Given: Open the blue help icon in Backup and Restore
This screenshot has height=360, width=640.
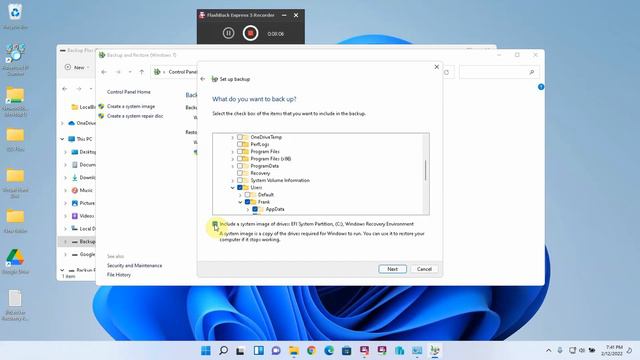Looking at the screenshot, I should click(x=541, y=87).
